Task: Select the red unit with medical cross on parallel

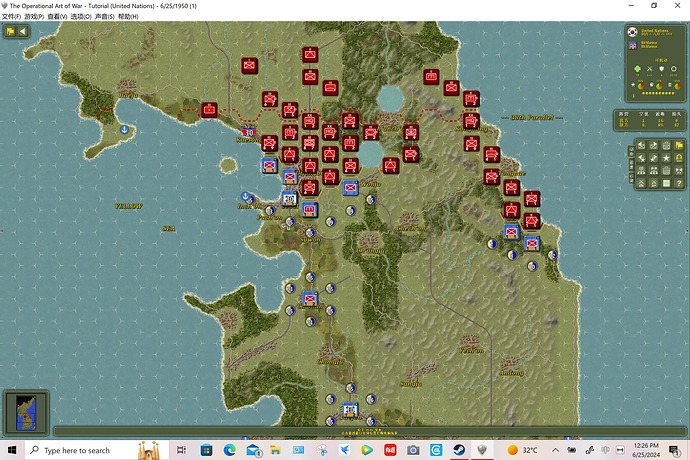Action: pyautogui.click(x=209, y=110)
